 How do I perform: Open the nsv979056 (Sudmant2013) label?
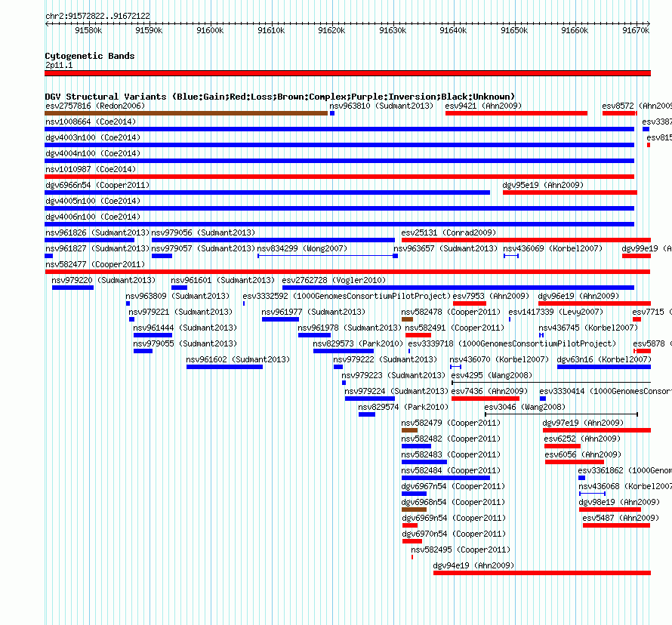pyautogui.click(x=203, y=232)
